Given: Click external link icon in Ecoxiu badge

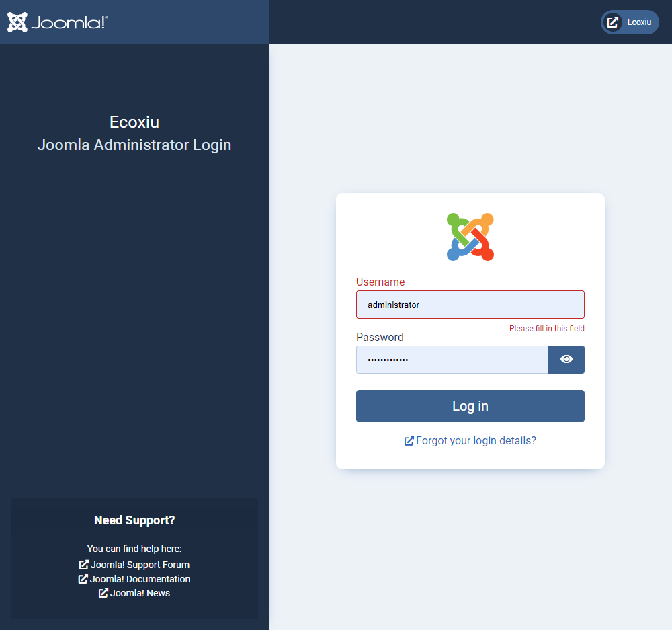Looking at the screenshot, I should 612,22.
